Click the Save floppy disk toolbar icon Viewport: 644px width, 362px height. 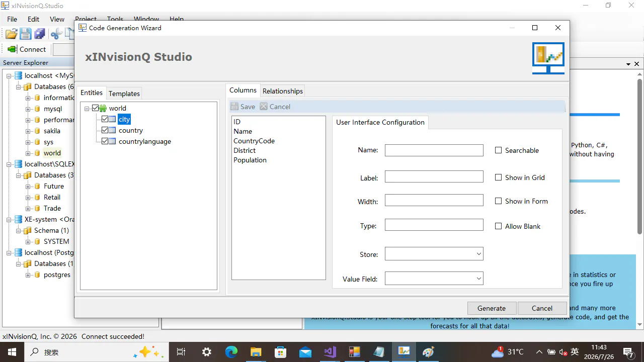26,34
